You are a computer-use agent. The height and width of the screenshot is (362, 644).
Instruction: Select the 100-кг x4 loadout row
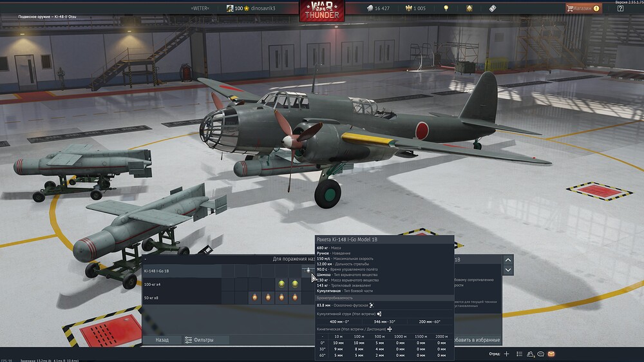pyautogui.click(x=162, y=283)
